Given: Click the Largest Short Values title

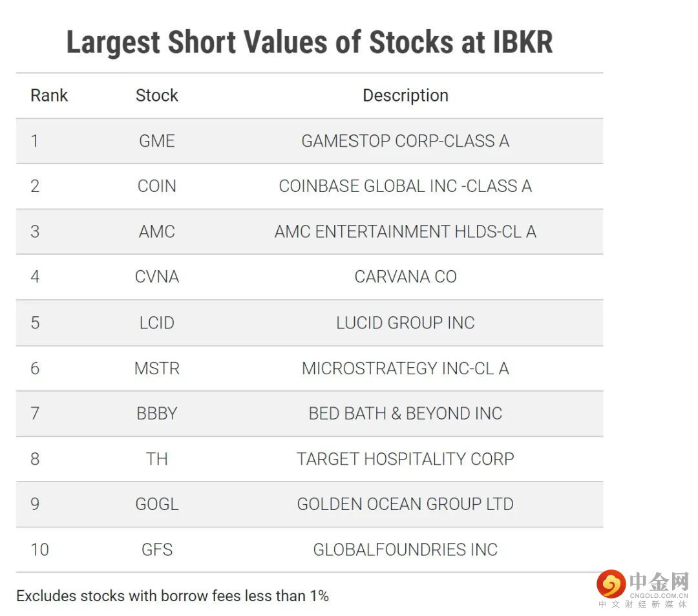Looking at the screenshot, I should (310, 43).
